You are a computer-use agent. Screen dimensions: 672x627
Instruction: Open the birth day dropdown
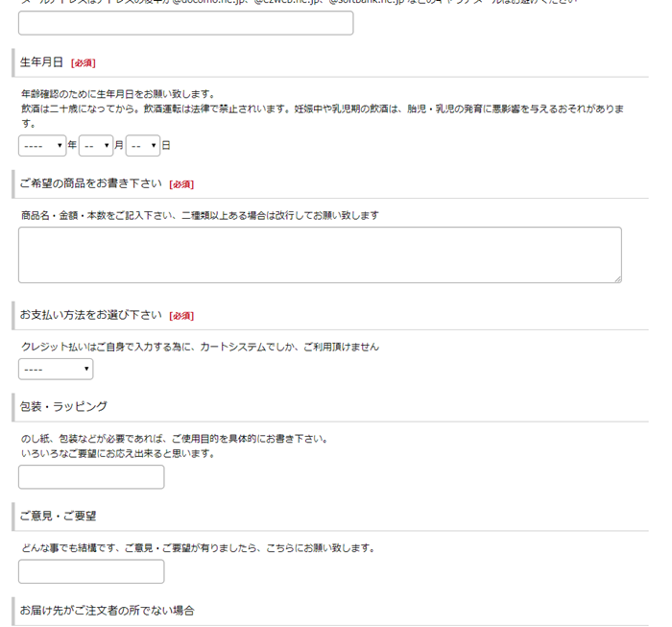tap(142, 146)
